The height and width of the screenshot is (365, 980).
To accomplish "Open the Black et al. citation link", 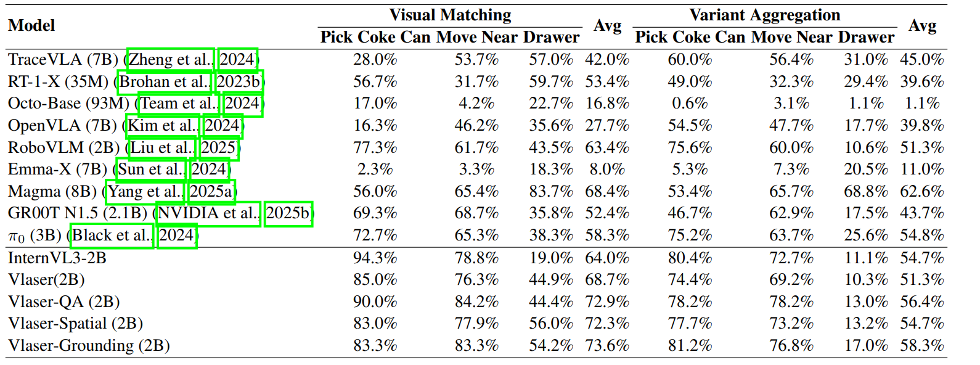I will [x=112, y=236].
